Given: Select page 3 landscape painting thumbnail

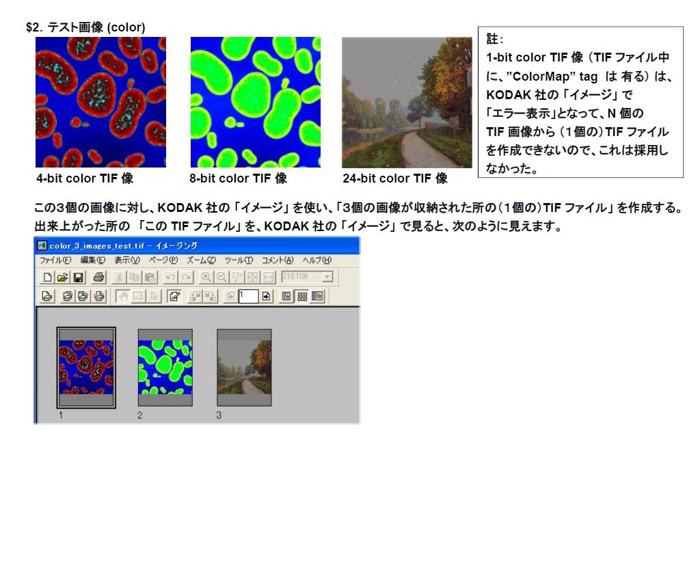Looking at the screenshot, I should [x=244, y=367].
